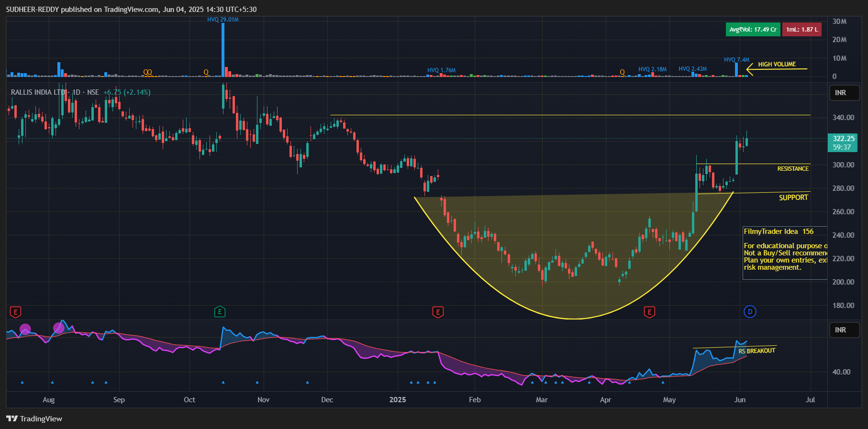Click the 40.00 indicator axis label
The image size is (868, 429).
click(x=841, y=372)
